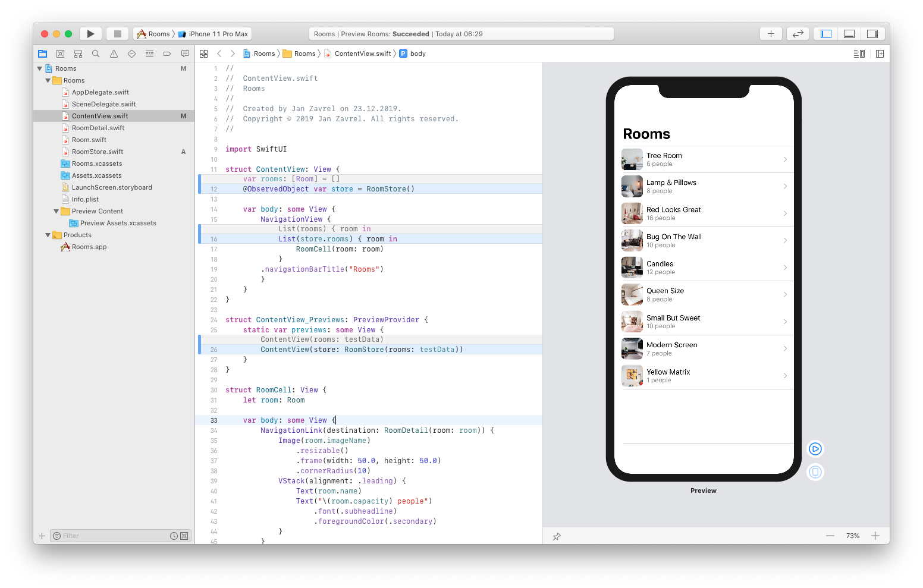Open the iPhone 11 Pro Max destination selector
This screenshot has height=588, width=923.
click(x=213, y=33)
